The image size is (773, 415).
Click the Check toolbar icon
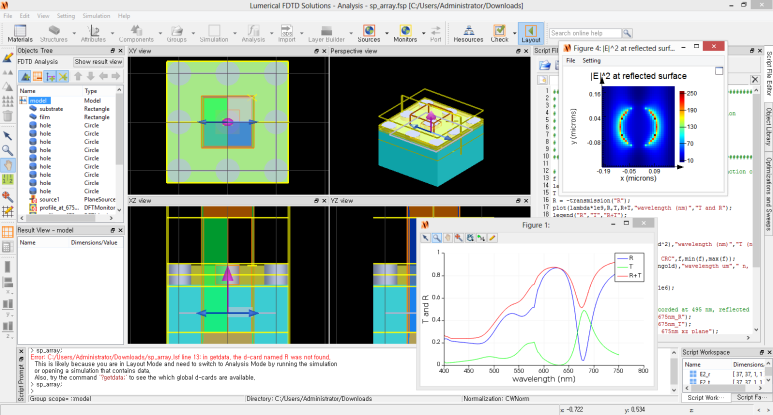tap(499, 34)
